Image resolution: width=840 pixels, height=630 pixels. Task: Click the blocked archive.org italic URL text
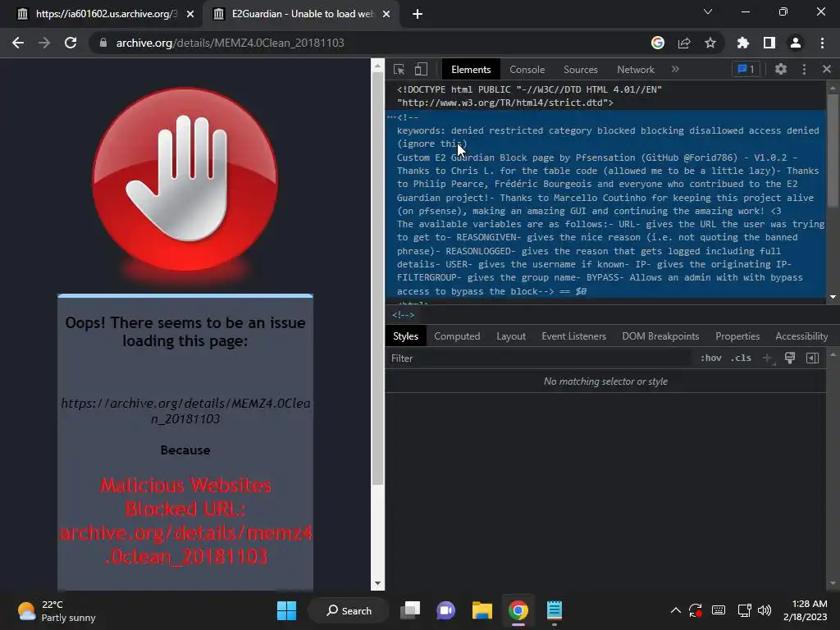click(x=185, y=411)
